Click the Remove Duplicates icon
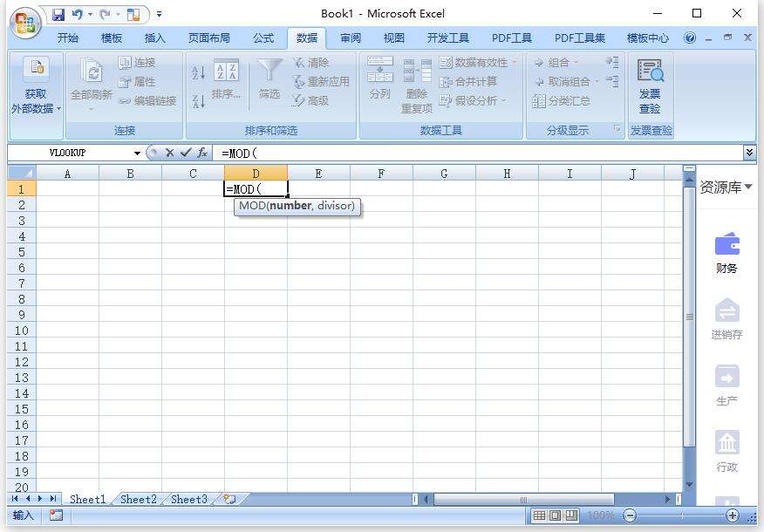The width and height of the screenshot is (764, 532). [418, 70]
